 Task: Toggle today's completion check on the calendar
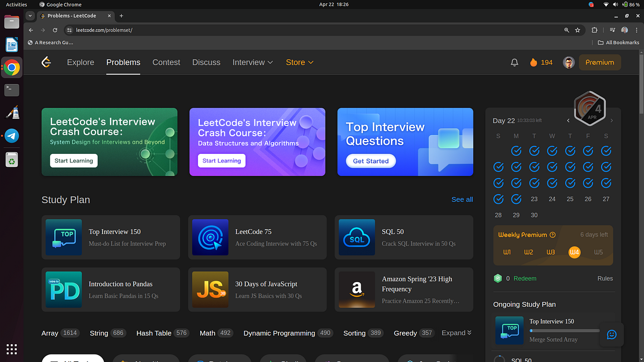(516, 199)
